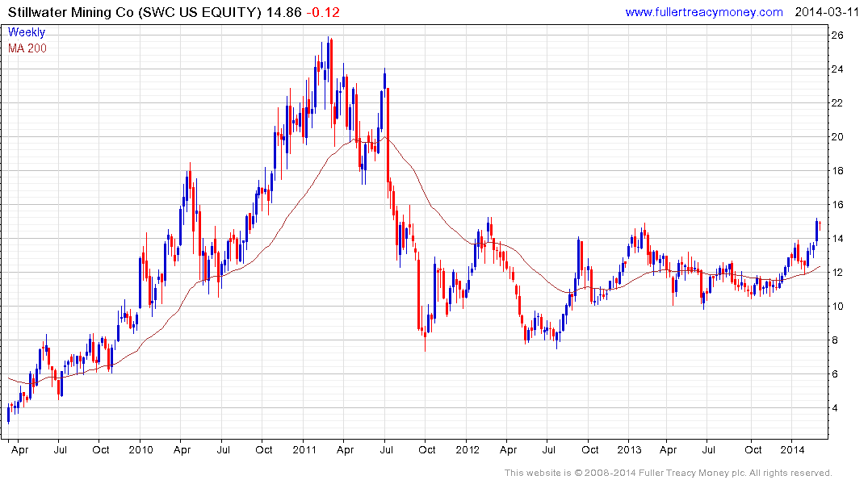Click the copyright notice 'Fuller Treacy Money plc'

click(691, 473)
